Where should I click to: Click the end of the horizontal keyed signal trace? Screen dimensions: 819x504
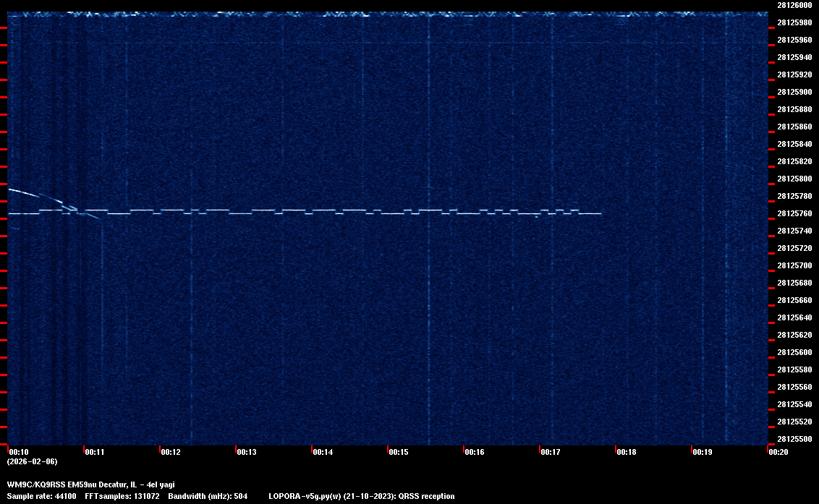(600, 213)
